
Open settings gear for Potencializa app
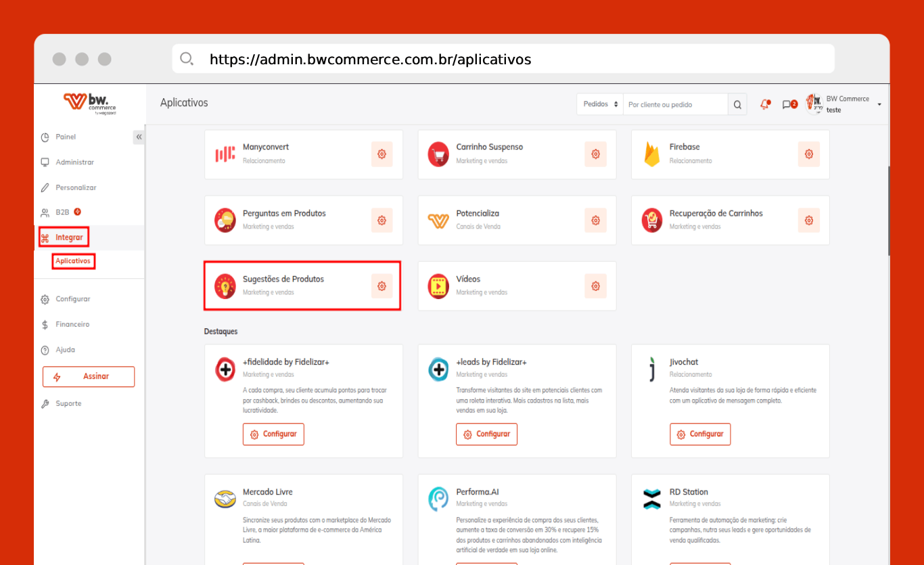pyautogui.click(x=595, y=220)
